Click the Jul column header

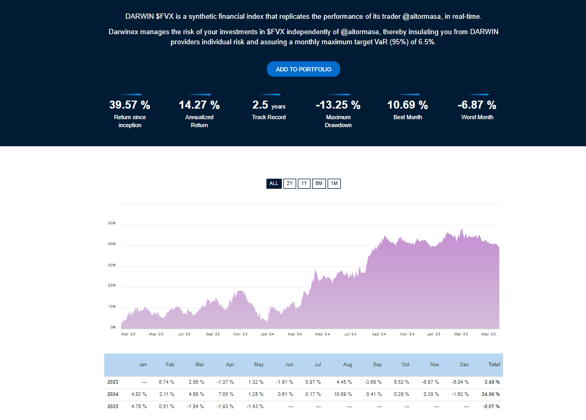[318, 364]
